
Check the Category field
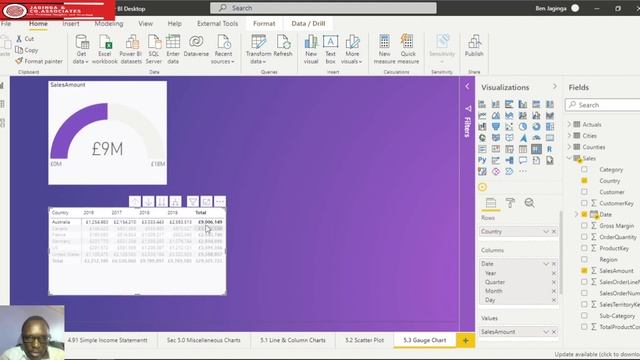click(584, 169)
